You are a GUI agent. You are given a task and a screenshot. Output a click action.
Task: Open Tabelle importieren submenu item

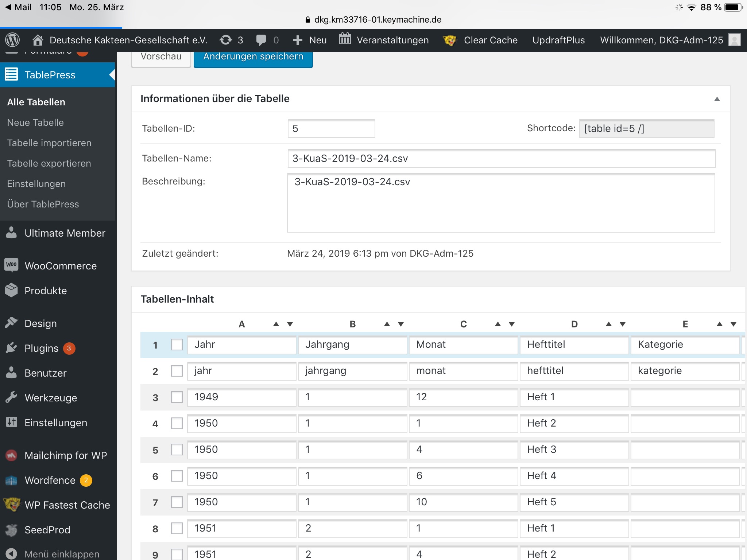point(49,143)
